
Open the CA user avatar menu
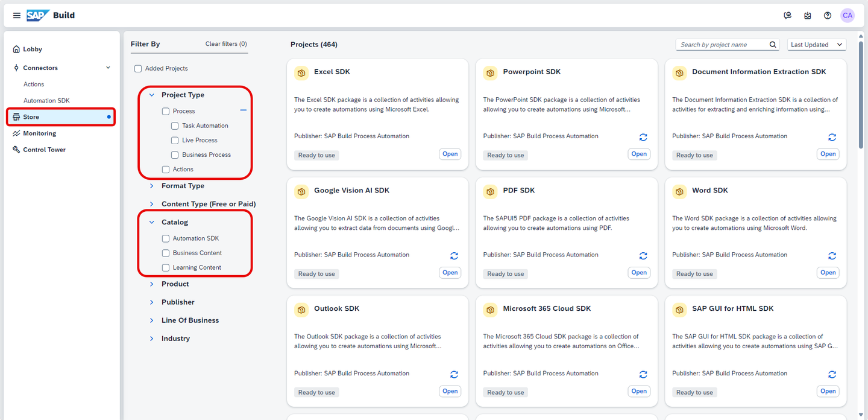click(x=848, y=16)
